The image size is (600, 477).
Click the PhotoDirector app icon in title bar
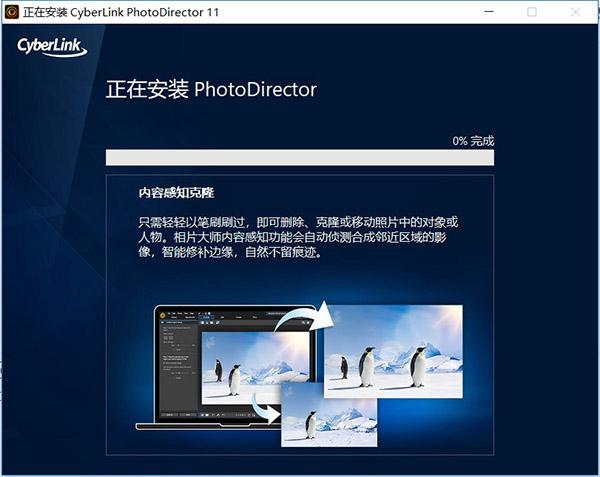pyautogui.click(x=11, y=12)
